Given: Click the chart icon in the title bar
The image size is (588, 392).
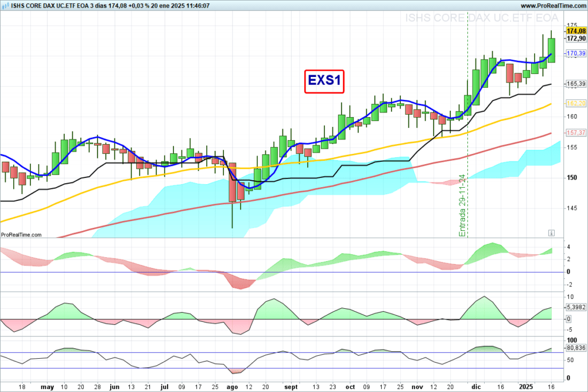Looking at the screenshot, I should pyautogui.click(x=6, y=6).
